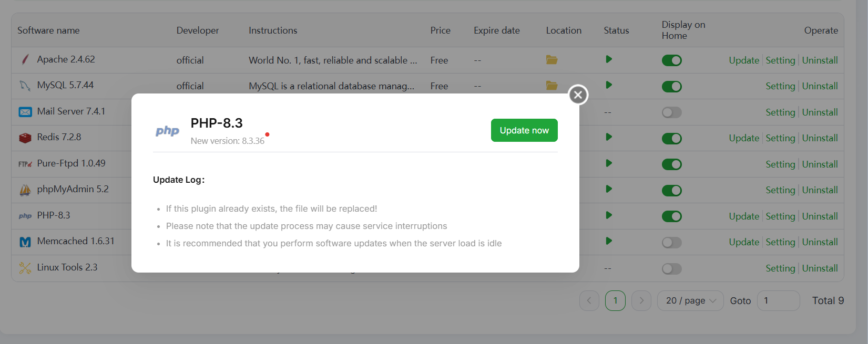Open Setting for phpMyAdmin
Image resolution: width=868 pixels, height=344 pixels.
(x=780, y=190)
